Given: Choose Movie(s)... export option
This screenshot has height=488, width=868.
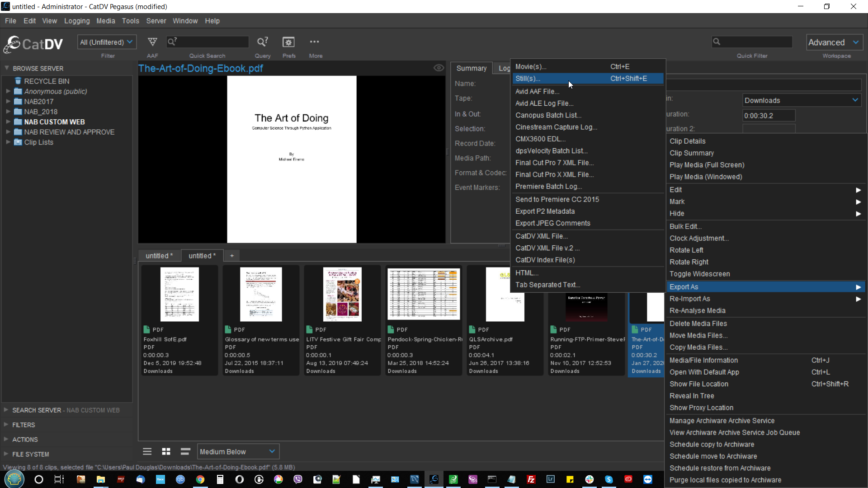Looking at the screenshot, I should coord(588,66).
